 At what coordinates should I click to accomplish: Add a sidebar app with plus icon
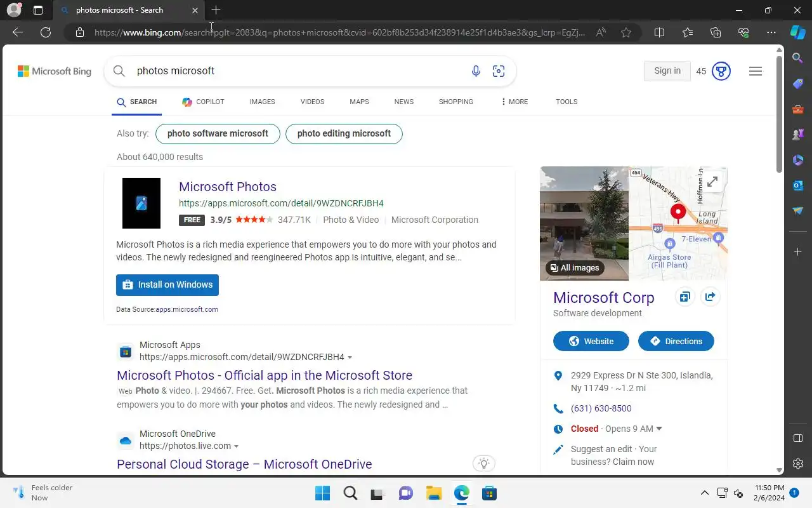(x=798, y=252)
